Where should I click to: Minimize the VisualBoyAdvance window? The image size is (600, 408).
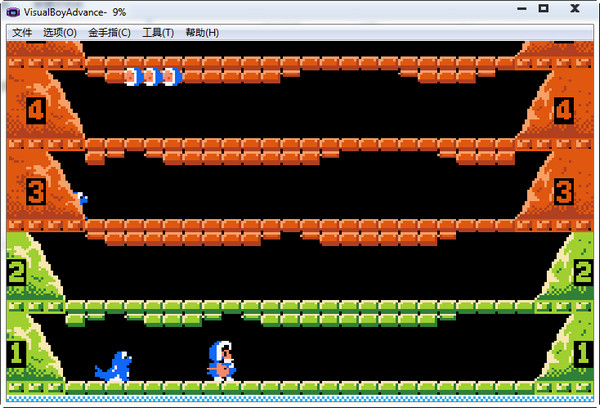coord(517,9)
